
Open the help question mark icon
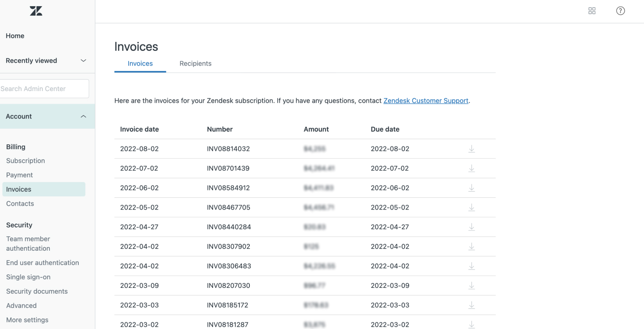pyautogui.click(x=620, y=11)
